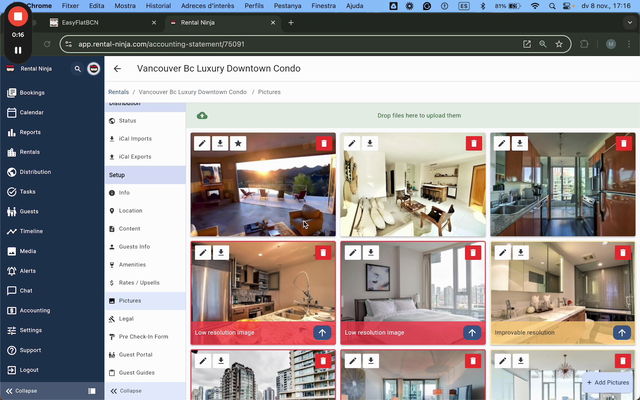Open Rates / Upsells in the setup menu
The height and width of the screenshot is (400, 640).
(x=145, y=282)
